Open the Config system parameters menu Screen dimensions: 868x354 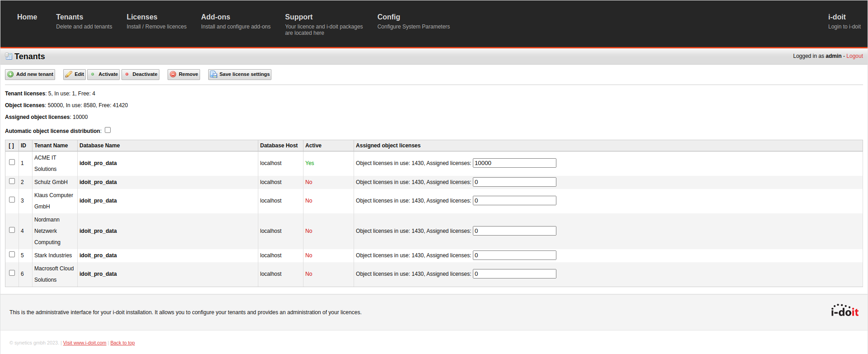coord(388,17)
